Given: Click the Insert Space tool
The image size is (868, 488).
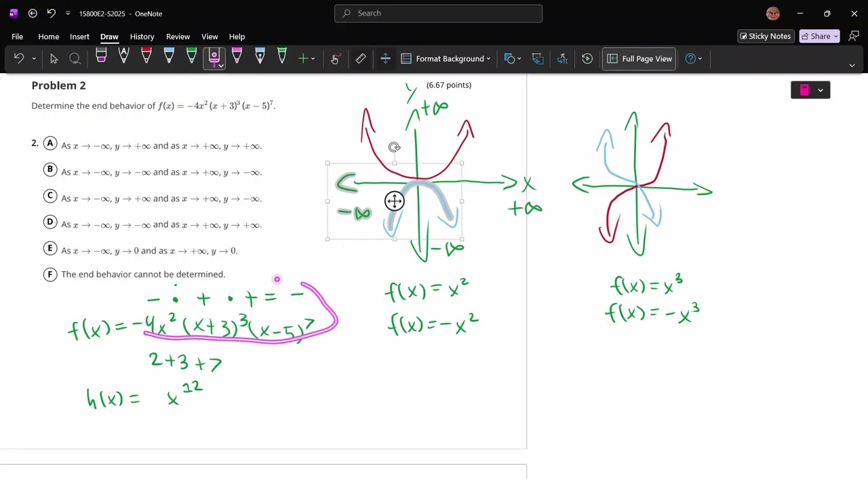Looking at the screenshot, I should point(385,59).
